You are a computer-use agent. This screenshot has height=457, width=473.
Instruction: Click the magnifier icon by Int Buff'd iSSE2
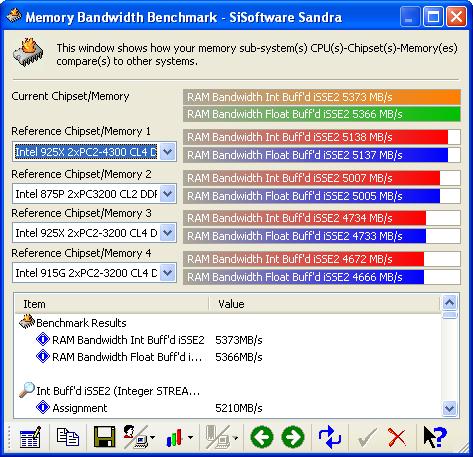coord(27,390)
